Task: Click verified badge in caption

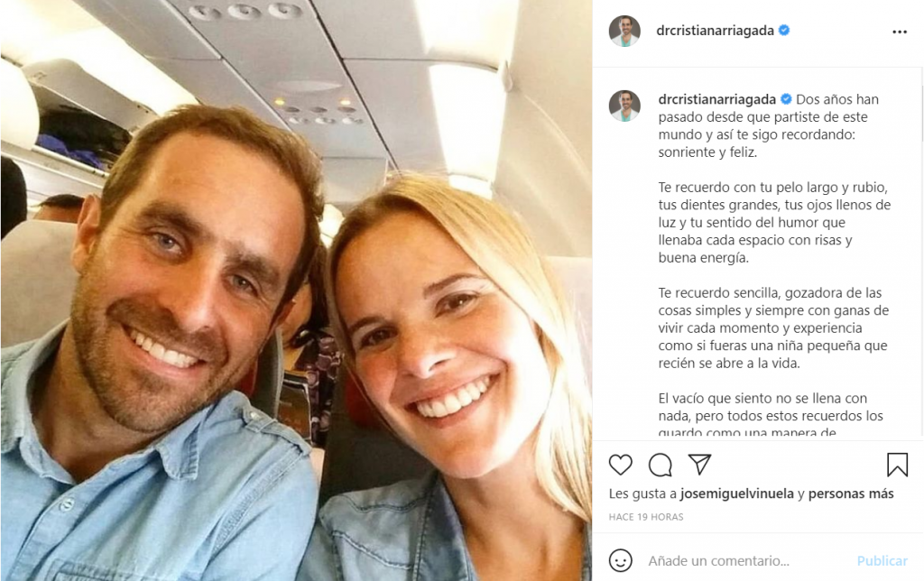Action: pos(786,99)
